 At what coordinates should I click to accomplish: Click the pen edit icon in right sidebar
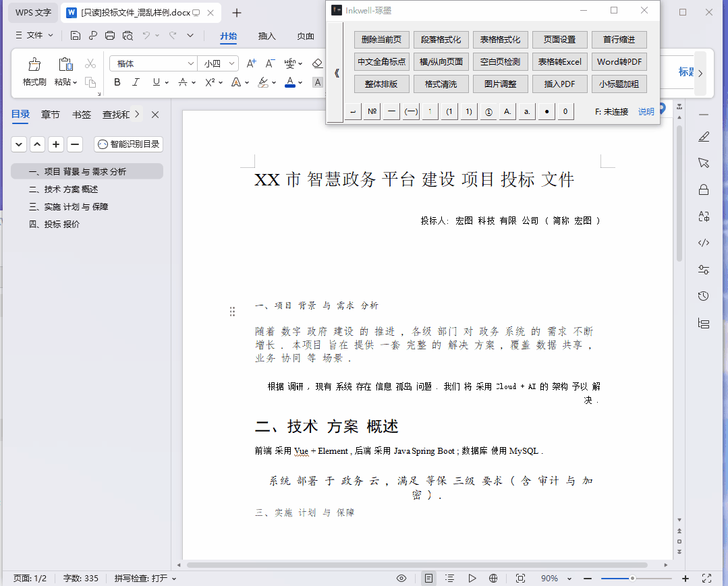(704, 136)
